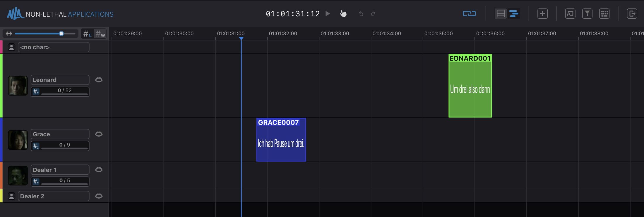This screenshot has width=644, height=217.
Task: Click the export icon
Action: (632, 14)
